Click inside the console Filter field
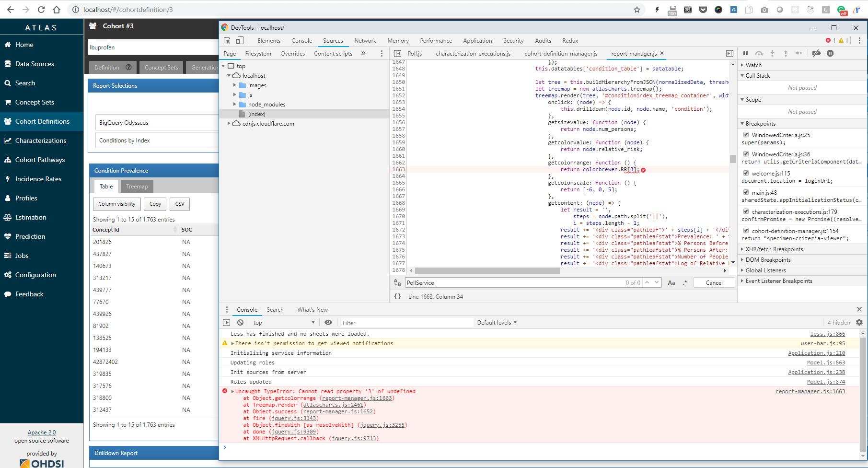The image size is (868, 468). [x=406, y=322]
